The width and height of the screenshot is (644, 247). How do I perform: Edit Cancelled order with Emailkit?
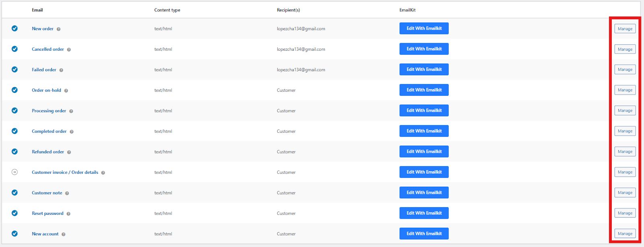pyautogui.click(x=424, y=49)
